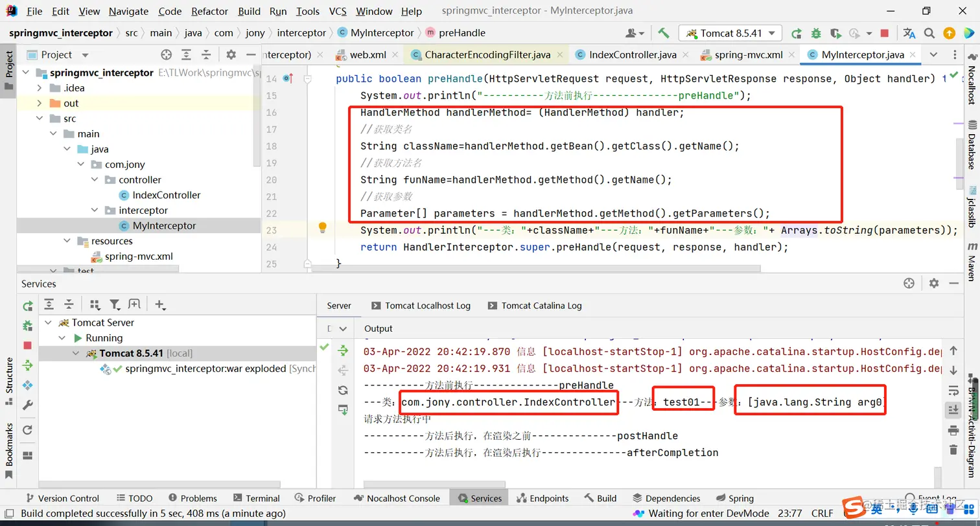Toggle the Nocalhost side panel
This screenshot has height=526, width=980.
(972, 78)
